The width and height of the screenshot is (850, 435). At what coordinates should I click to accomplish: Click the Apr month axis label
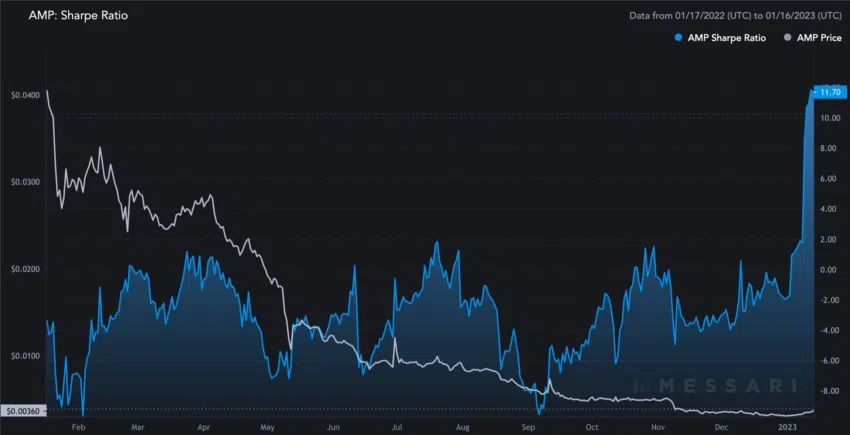203,427
